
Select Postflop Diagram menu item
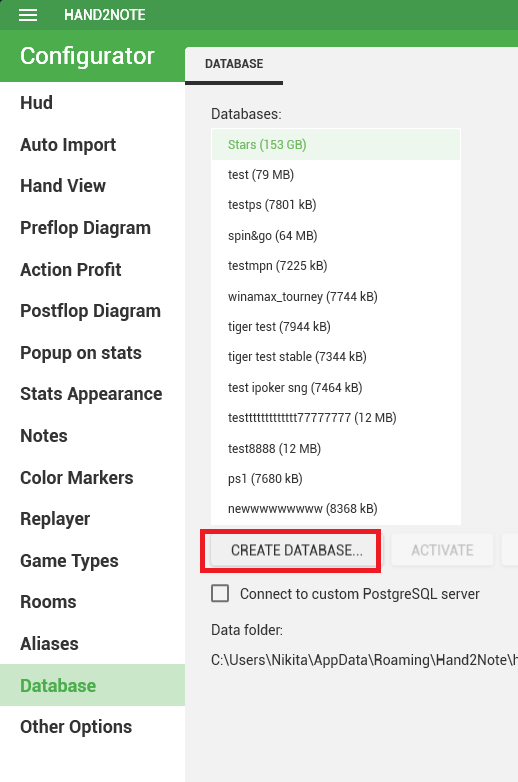coord(92,311)
